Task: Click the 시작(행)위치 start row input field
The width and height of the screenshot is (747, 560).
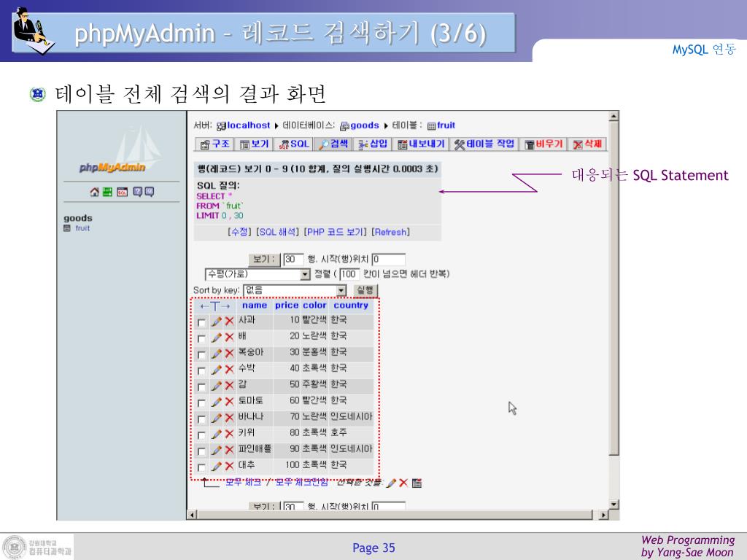Action: point(388,260)
